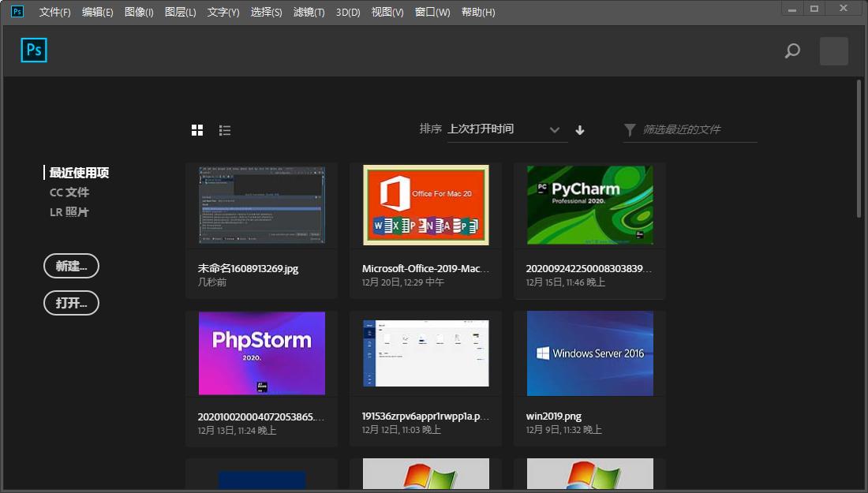Click the 12月 12日, 11:03 晚上 timestamp
This screenshot has height=493, width=868.
[x=402, y=430]
